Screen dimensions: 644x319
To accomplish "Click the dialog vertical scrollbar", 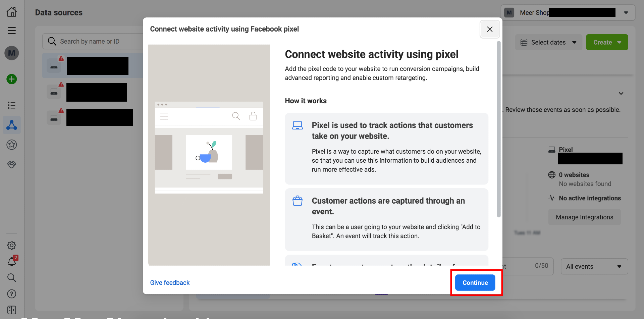I will pos(499,129).
